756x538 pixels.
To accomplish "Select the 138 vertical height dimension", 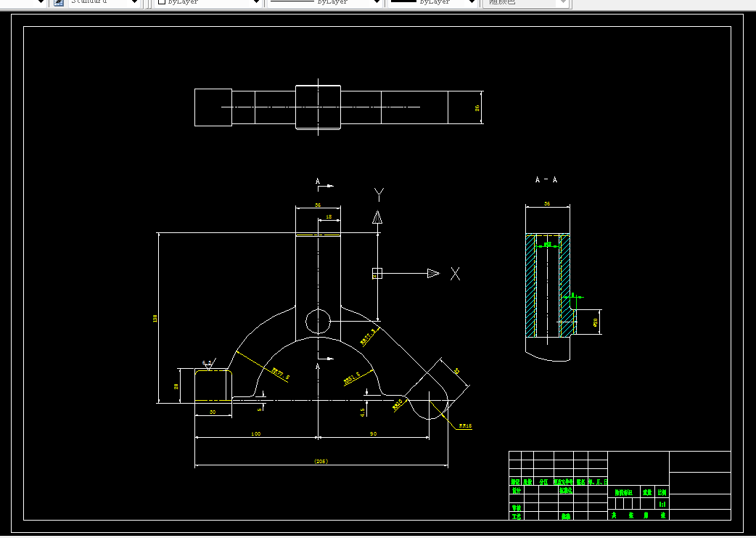I will tap(155, 319).
